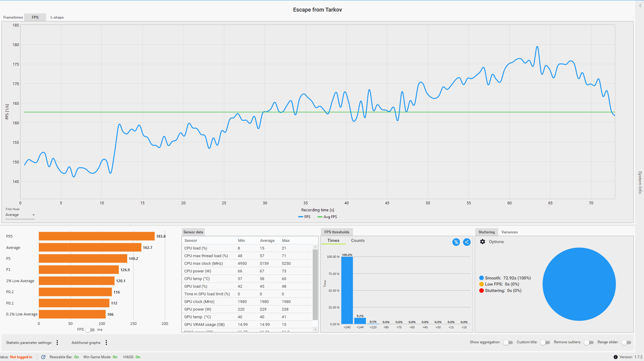Click the Max column header
The height and width of the screenshot is (361, 644).
click(x=286, y=241)
